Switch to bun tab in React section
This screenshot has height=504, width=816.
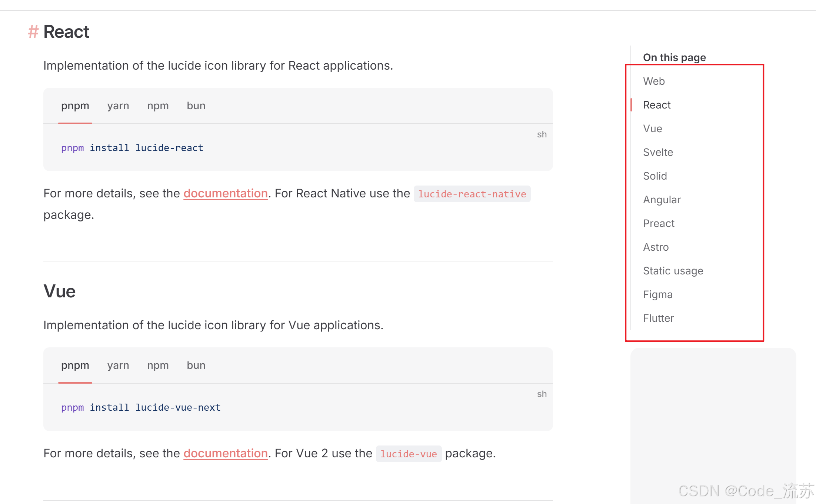tap(196, 106)
